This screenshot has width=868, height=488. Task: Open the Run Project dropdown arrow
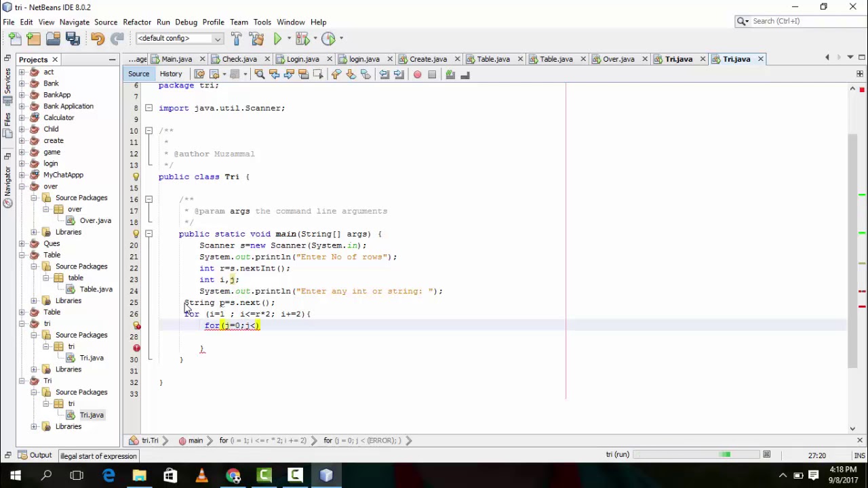click(x=288, y=39)
